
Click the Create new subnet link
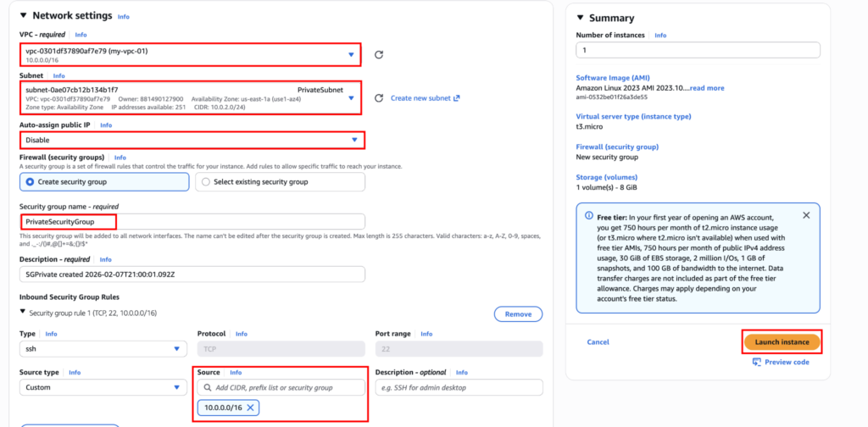pos(420,98)
